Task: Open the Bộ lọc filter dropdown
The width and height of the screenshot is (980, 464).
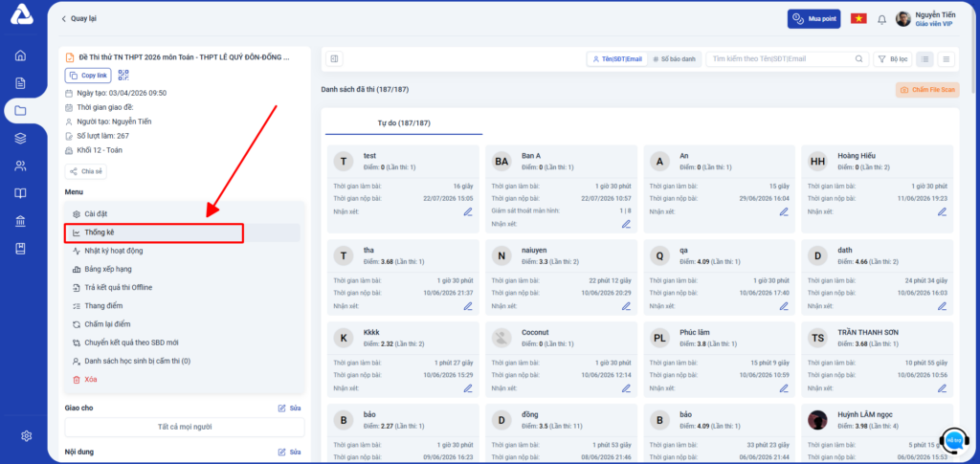Action: (x=893, y=58)
